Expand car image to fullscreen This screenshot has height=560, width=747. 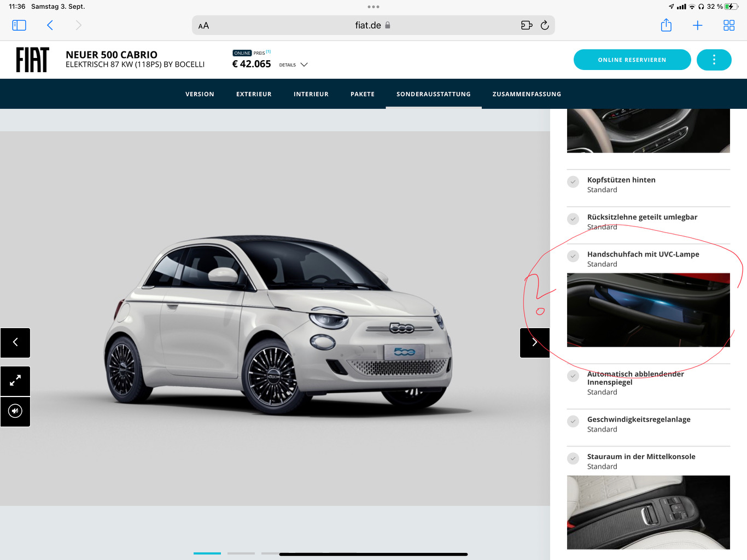pyautogui.click(x=15, y=381)
